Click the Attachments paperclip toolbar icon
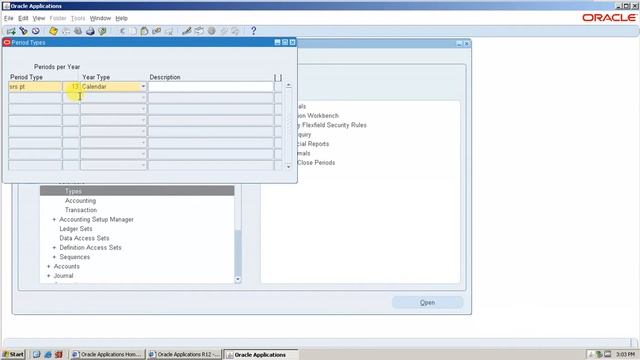The width and height of the screenshot is (640, 360). point(224,31)
